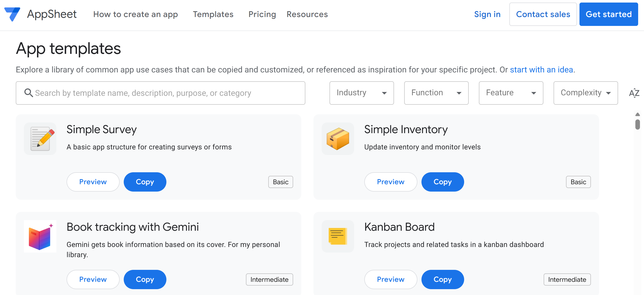Copy the Simple Survey template

point(145,182)
